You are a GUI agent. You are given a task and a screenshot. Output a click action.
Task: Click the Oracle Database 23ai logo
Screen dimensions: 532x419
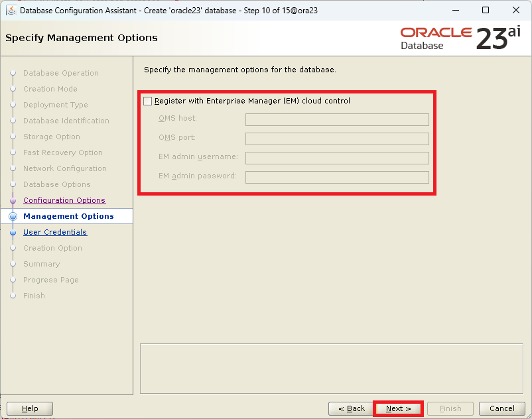(460, 38)
